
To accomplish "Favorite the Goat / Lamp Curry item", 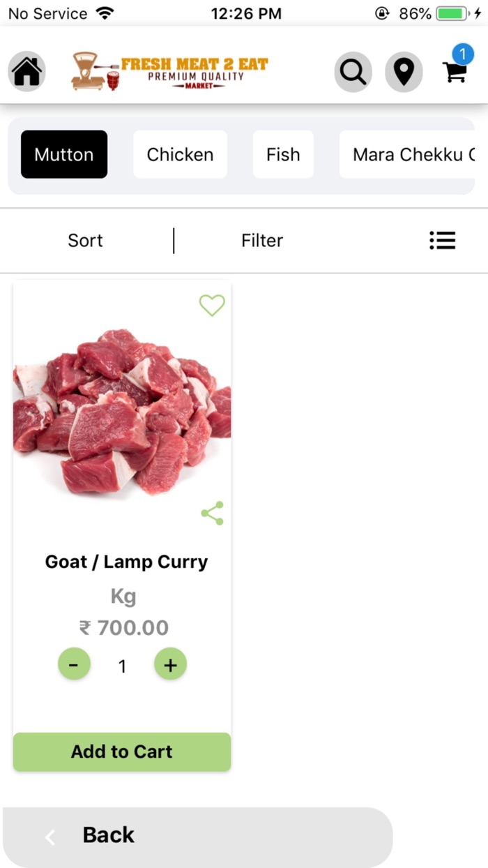I will [x=211, y=306].
